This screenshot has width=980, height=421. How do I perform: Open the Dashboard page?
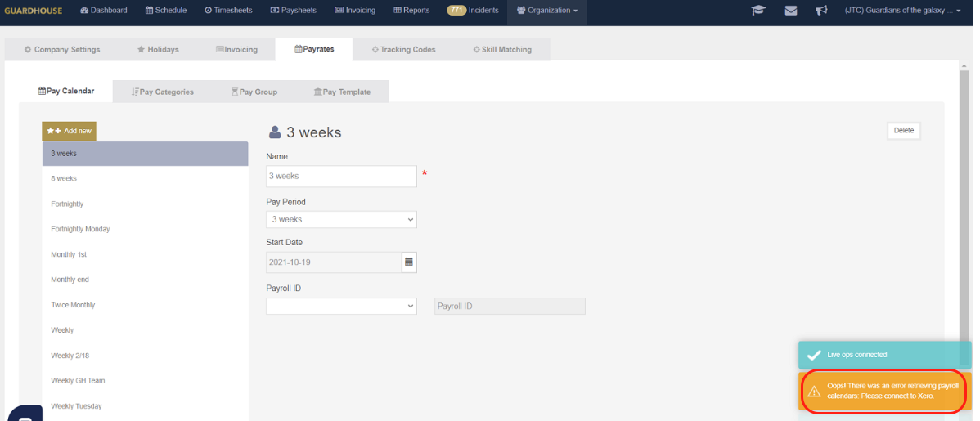coord(104,11)
